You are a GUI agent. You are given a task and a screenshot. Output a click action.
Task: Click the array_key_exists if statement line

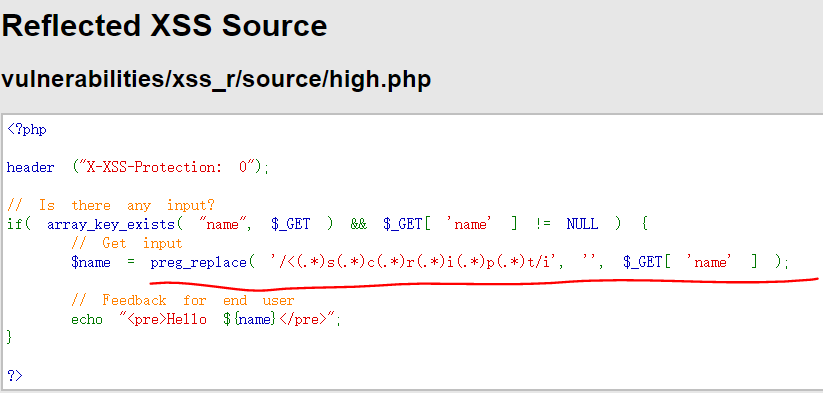click(328, 224)
